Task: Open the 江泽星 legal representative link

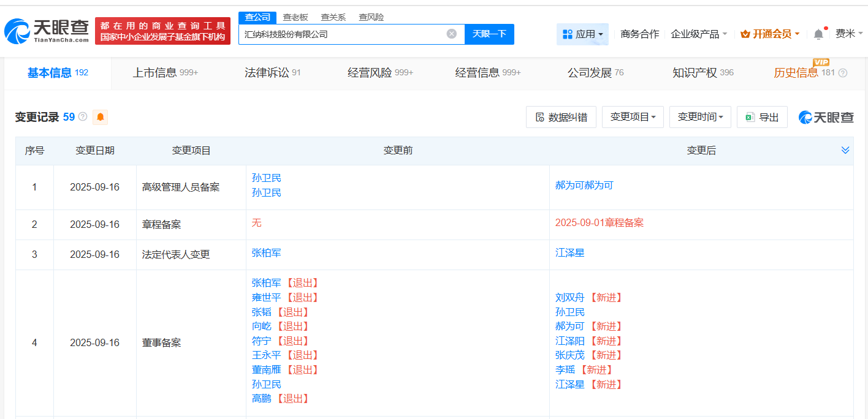Action: [x=569, y=252]
